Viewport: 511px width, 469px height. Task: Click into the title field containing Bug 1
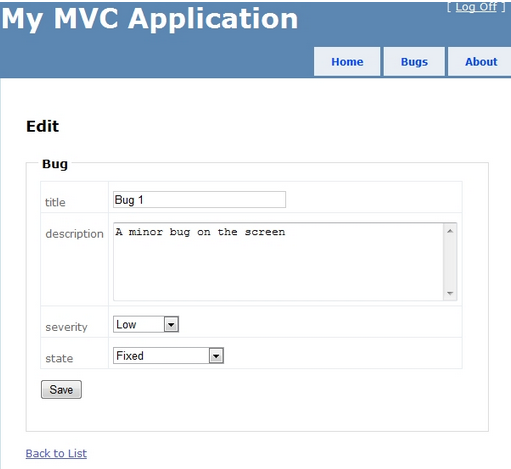click(x=199, y=200)
